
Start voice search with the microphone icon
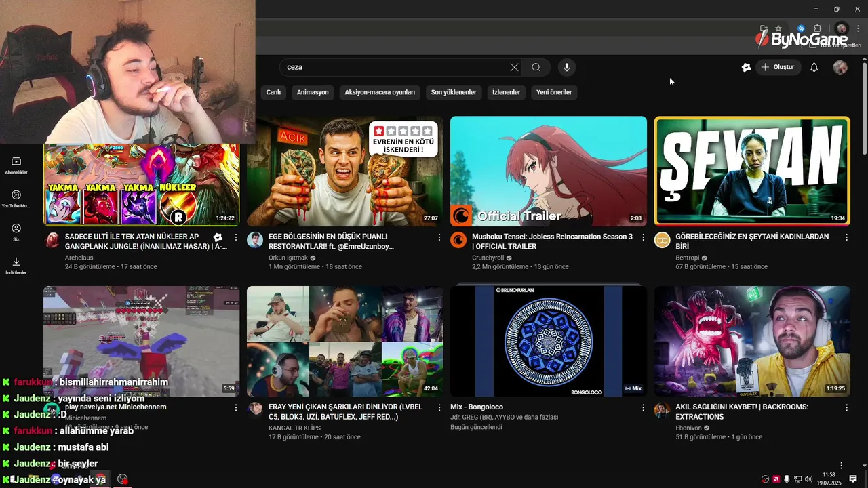click(567, 67)
